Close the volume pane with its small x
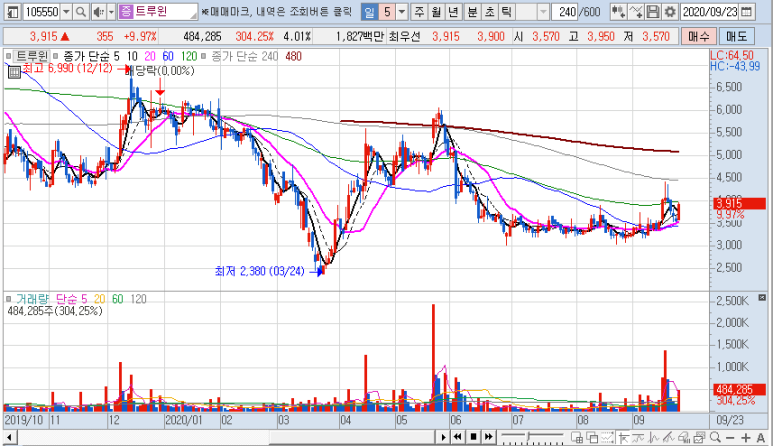Viewport: 773px width, 446px height. pyautogui.click(x=762, y=298)
